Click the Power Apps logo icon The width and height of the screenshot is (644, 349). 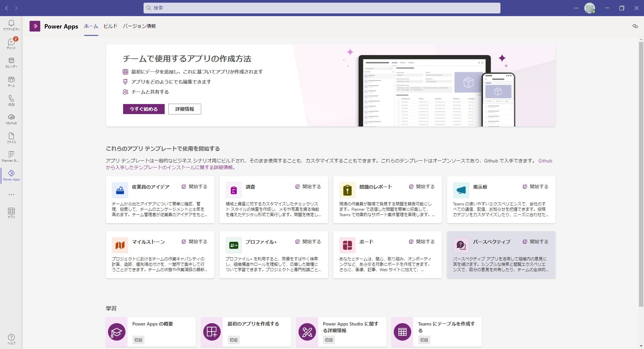point(35,26)
